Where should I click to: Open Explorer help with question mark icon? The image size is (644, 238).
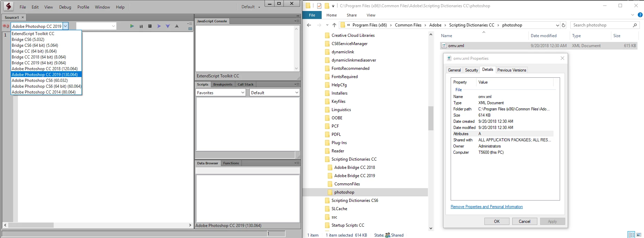pyautogui.click(x=640, y=15)
